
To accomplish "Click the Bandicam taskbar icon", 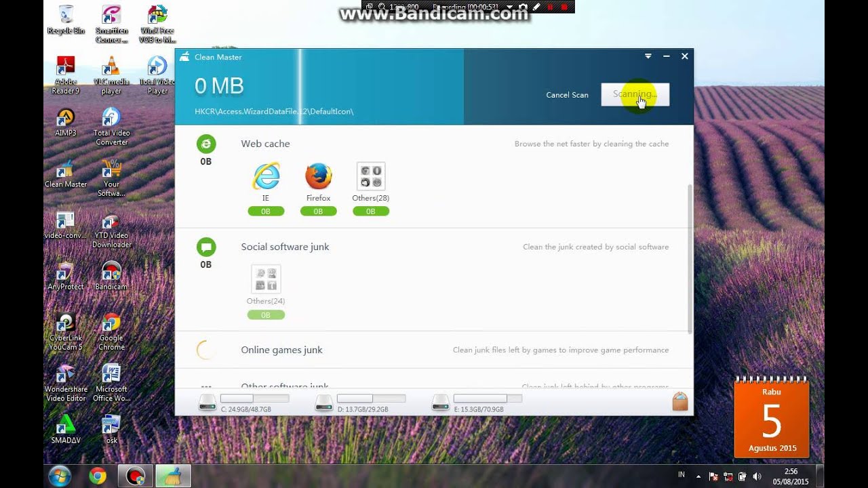I will 136,476.
